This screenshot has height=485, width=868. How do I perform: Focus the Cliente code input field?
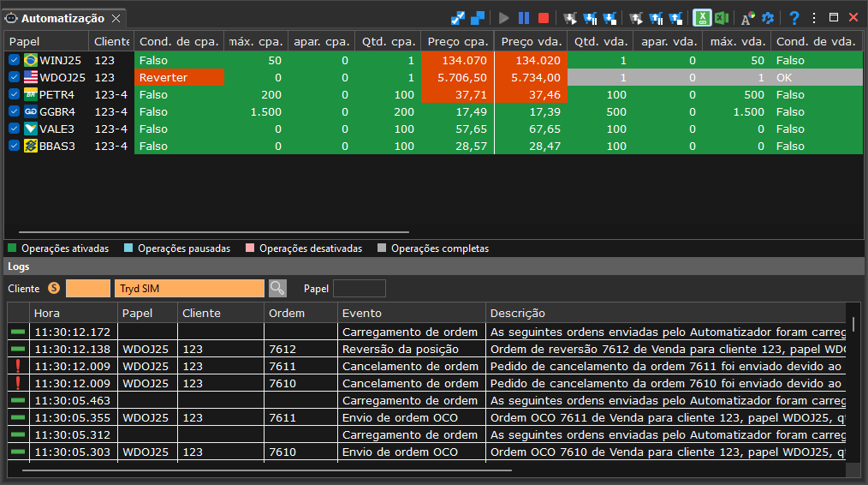[x=88, y=288]
